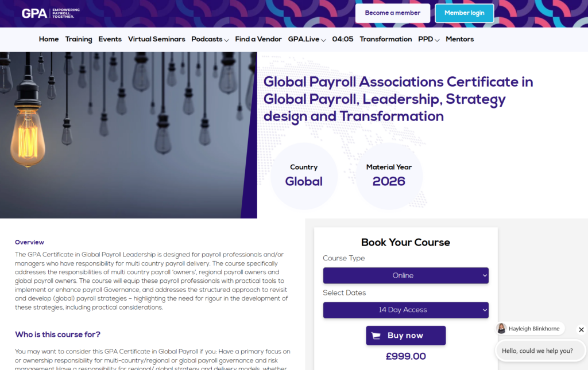
Task: Open the Transformation page
Action: 385,40
